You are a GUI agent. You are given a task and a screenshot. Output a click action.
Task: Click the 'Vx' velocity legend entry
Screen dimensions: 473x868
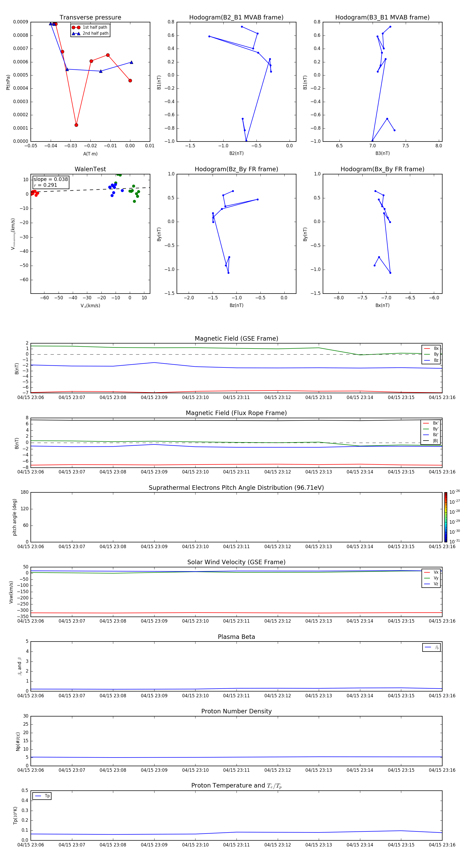pyautogui.click(x=431, y=573)
